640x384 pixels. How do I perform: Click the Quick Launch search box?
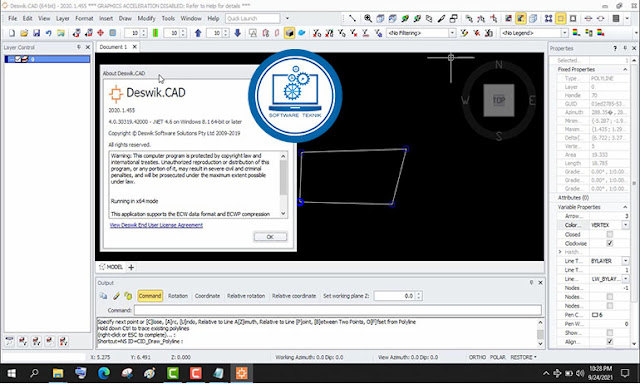pyautogui.click(x=253, y=18)
